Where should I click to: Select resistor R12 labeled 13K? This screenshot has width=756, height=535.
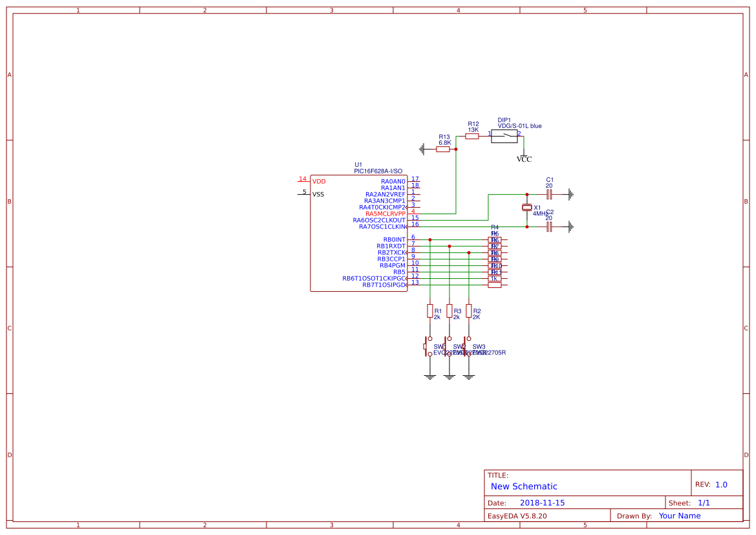(472, 136)
